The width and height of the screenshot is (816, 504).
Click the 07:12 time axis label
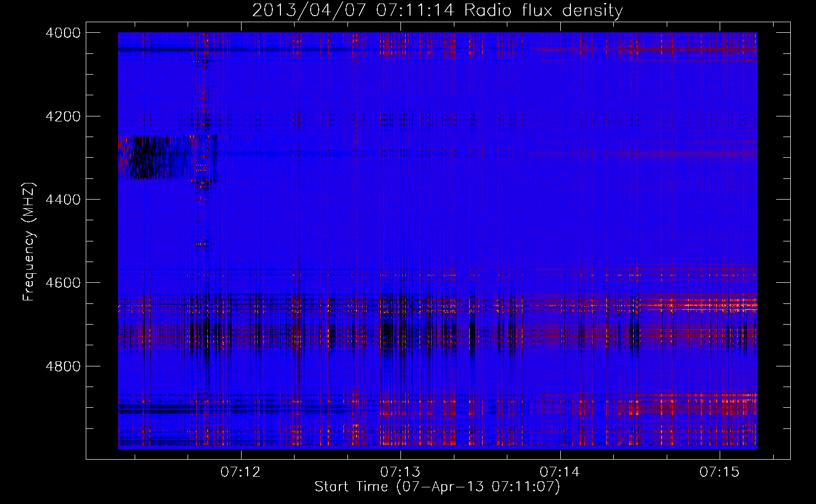[x=241, y=472]
